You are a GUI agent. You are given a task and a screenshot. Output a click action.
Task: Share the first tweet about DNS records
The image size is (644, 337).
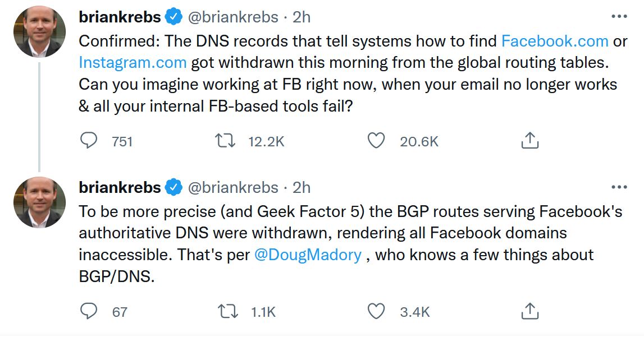pos(529,141)
